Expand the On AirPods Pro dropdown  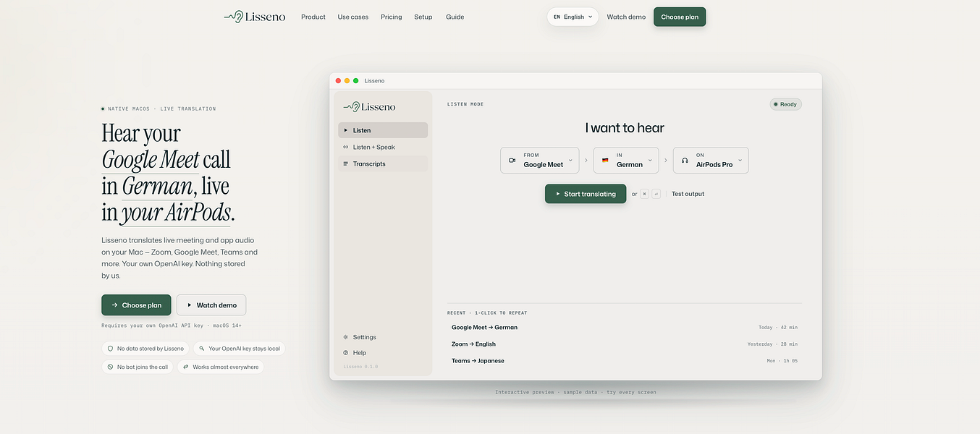pos(711,161)
